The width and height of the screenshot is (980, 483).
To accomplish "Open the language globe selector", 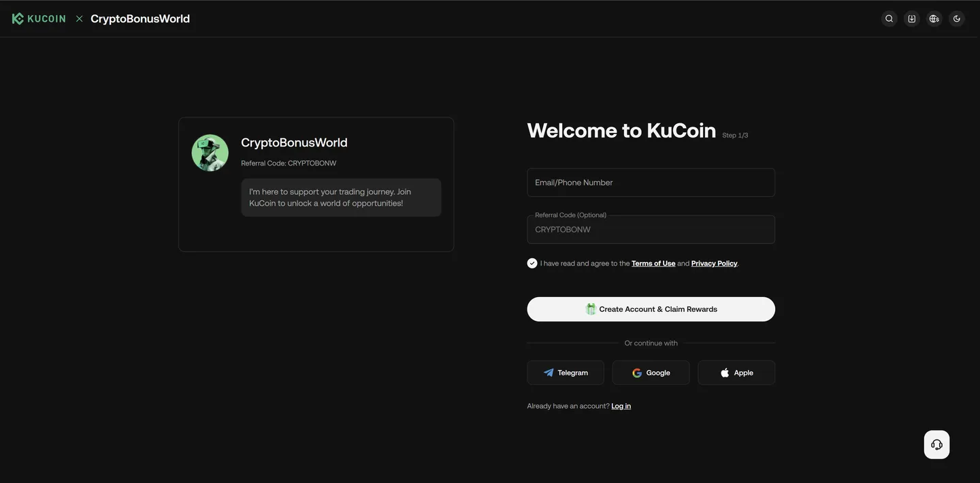I will click(x=934, y=18).
